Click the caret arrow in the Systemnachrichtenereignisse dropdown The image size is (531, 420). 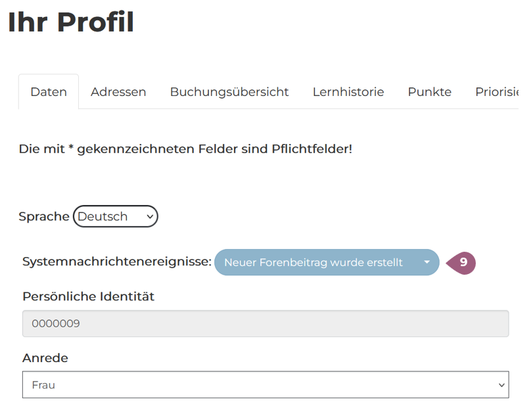(x=427, y=262)
